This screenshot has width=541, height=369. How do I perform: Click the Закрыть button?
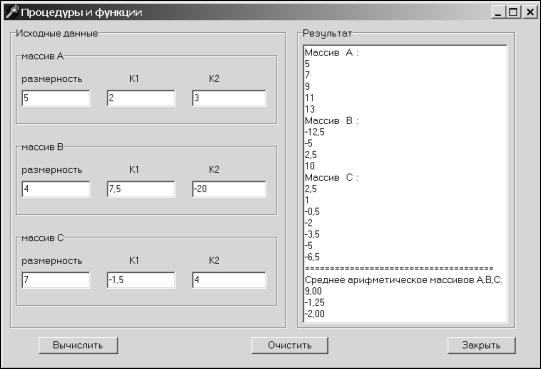pos(481,345)
